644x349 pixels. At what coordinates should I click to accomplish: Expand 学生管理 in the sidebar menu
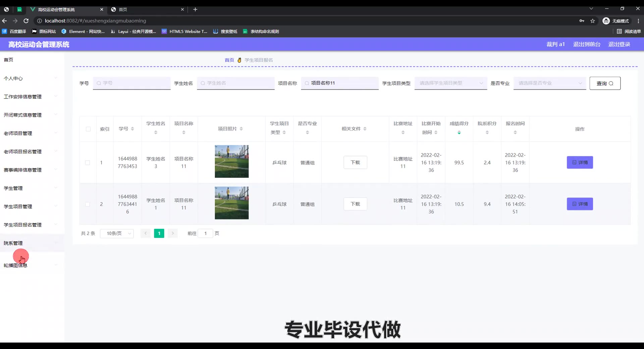(x=30, y=188)
